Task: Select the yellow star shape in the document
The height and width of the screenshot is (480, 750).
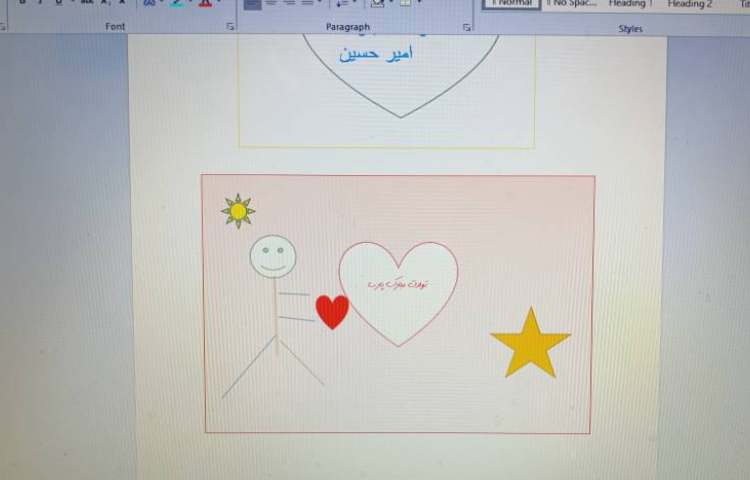Action: [530, 345]
